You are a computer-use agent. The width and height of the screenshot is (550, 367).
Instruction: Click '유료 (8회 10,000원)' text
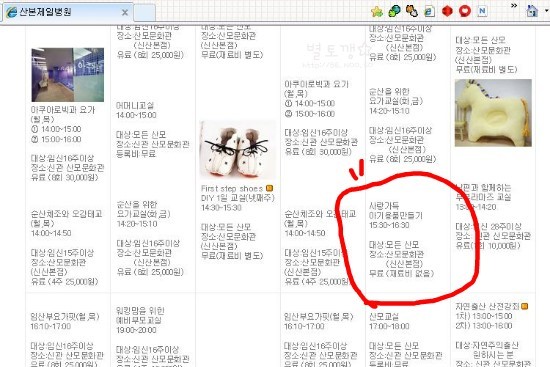(x=488, y=246)
